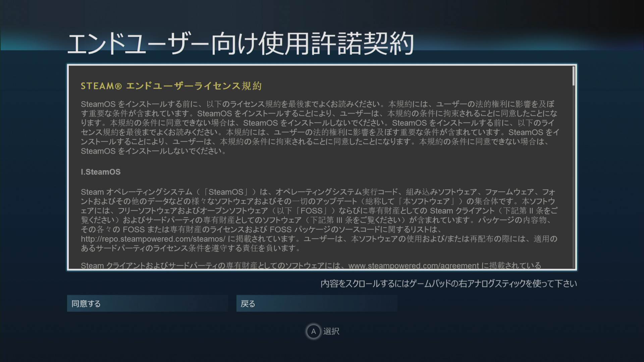Click the Steam オペレーティングシステム definition paragraph
The image size is (644, 362).
[319, 220]
